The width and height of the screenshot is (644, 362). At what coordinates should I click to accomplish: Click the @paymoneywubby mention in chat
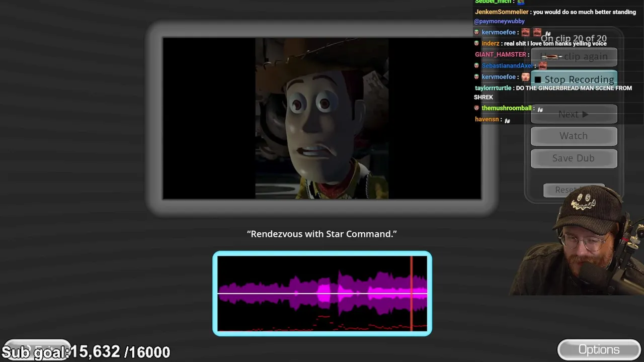click(499, 21)
